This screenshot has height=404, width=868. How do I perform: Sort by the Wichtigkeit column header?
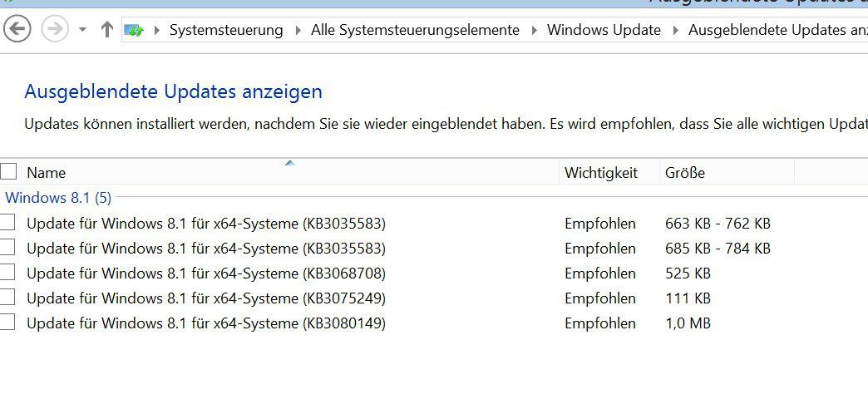tap(600, 173)
